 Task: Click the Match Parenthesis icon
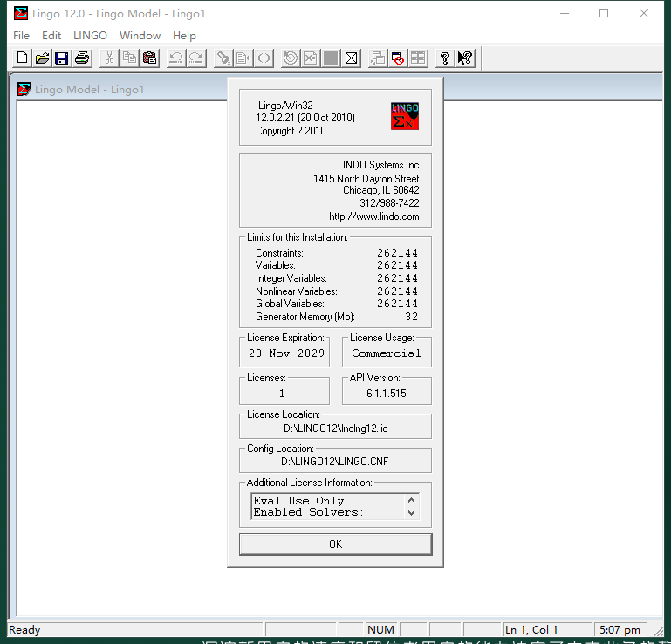click(x=264, y=58)
